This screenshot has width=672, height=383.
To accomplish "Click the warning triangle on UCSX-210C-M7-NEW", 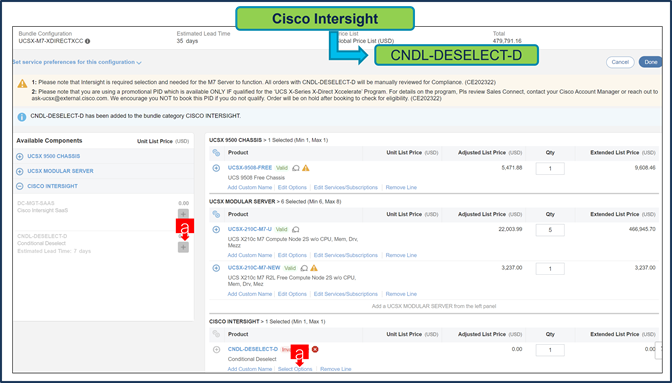I will [314, 268].
